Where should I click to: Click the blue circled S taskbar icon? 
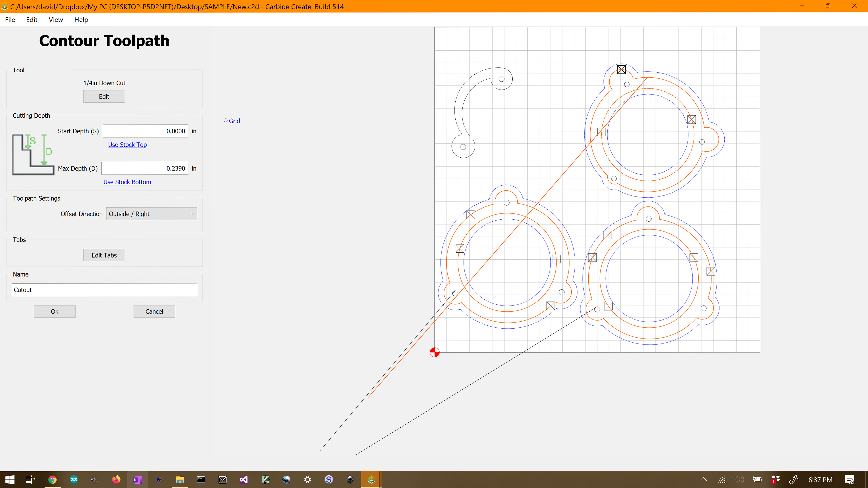point(329,480)
